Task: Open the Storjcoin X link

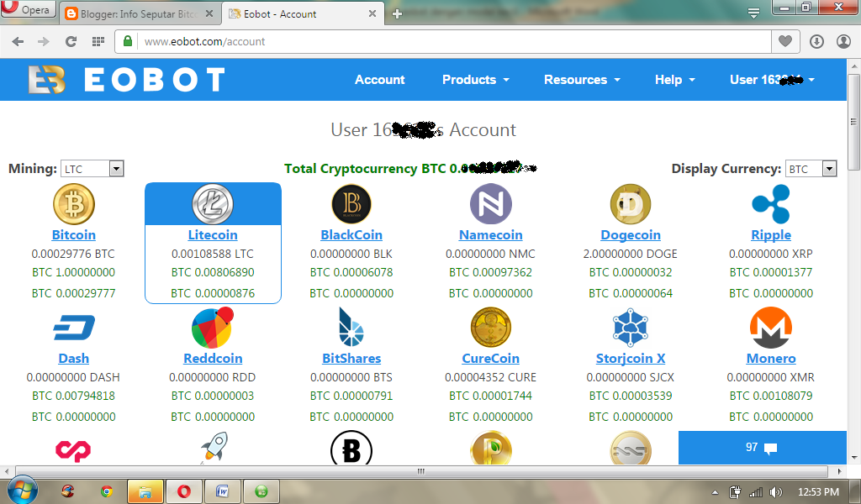Action: coord(631,358)
